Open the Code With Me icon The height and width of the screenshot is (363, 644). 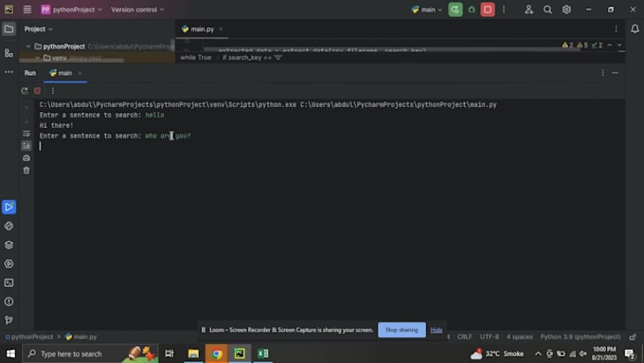click(528, 9)
